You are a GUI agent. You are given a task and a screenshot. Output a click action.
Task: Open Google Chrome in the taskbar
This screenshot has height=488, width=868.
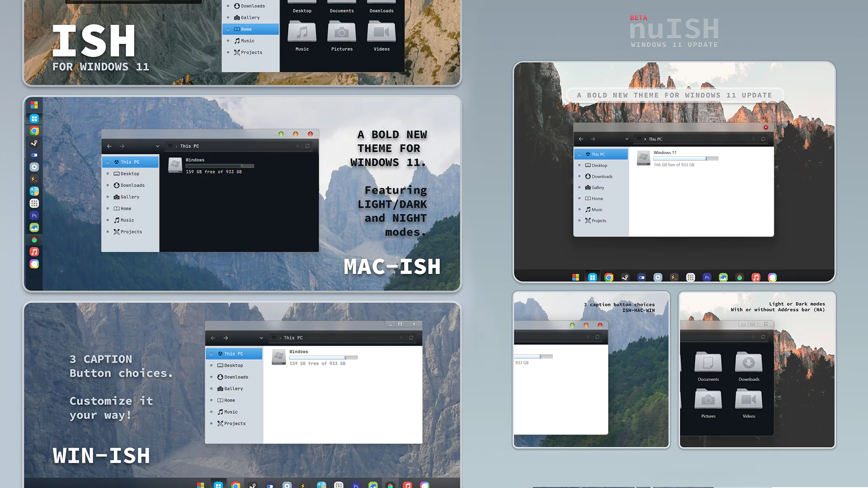236,485
